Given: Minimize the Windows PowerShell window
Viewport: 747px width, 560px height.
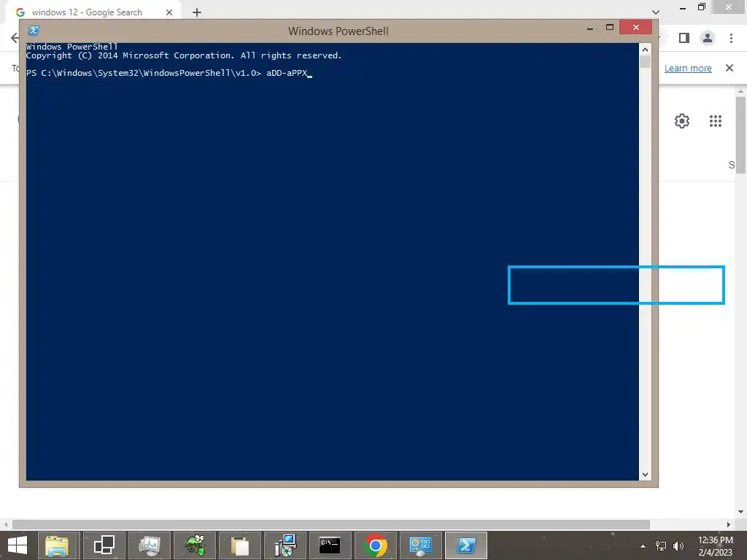Looking at the screenshot, I should (x=590, y=28).
